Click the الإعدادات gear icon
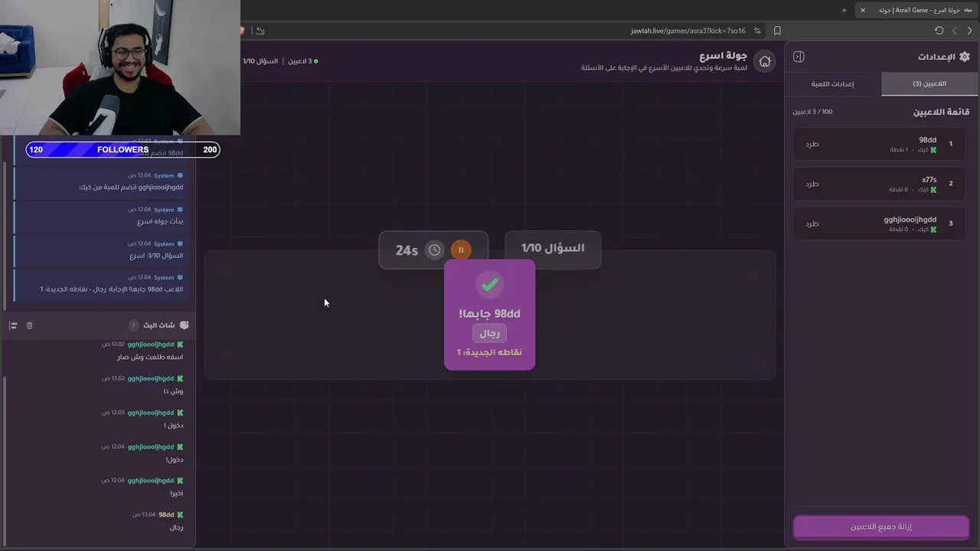 point(964,57)
